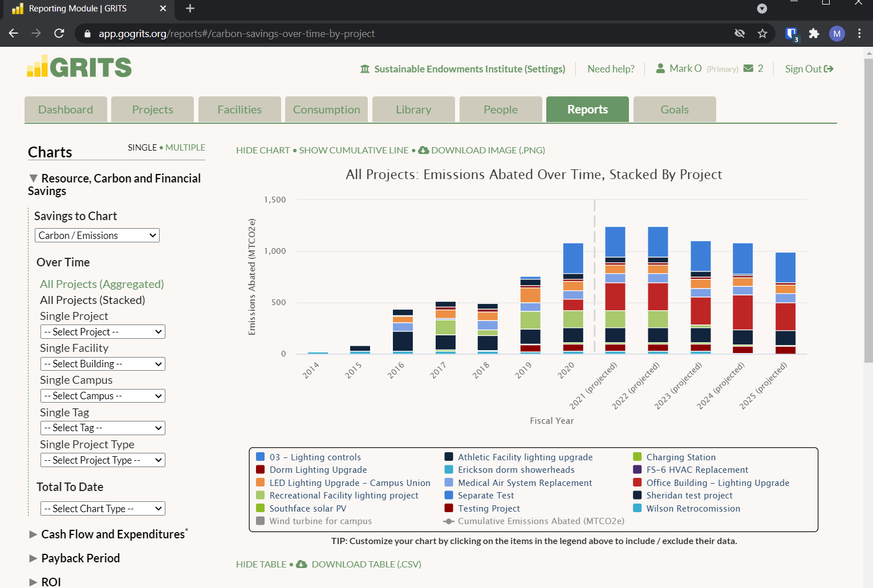Click 03 Lighting controls blue legend swatch

tap(261, 457)
